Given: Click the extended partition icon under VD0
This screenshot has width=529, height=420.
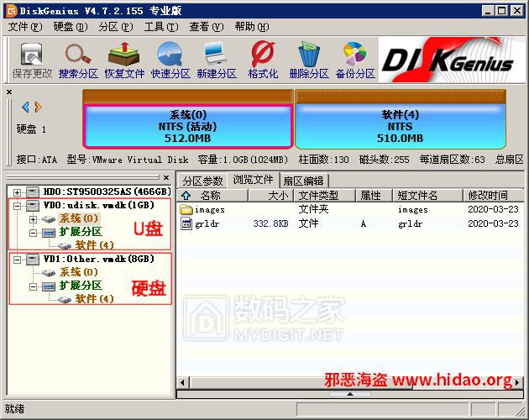Looking at the screenshot, I should click(49, 233).
